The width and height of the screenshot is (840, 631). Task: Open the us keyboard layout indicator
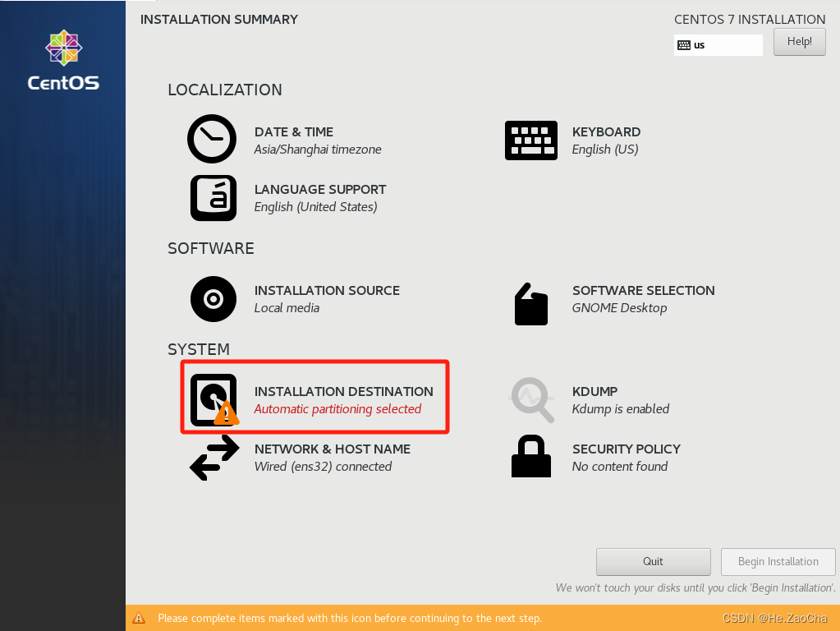[x=718, y=45]
